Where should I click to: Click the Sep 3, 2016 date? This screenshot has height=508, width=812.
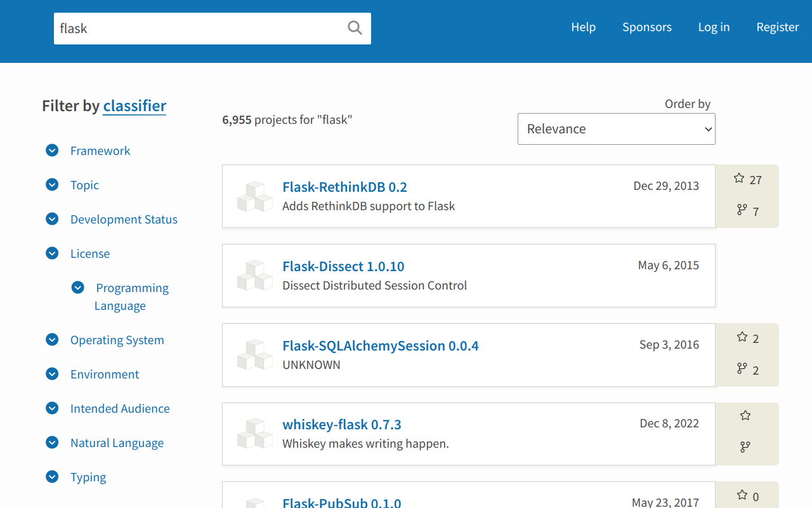tap(669, 344)
